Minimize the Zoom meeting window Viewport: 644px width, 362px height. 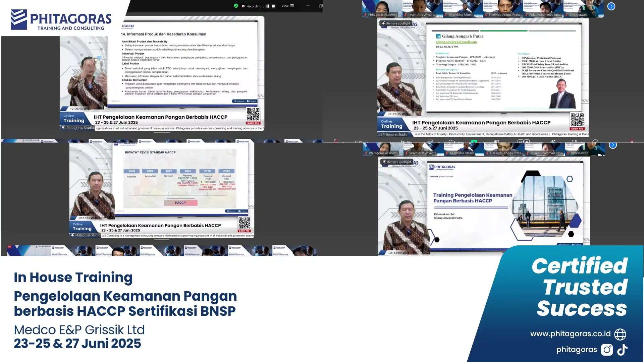tap(308, 6)
